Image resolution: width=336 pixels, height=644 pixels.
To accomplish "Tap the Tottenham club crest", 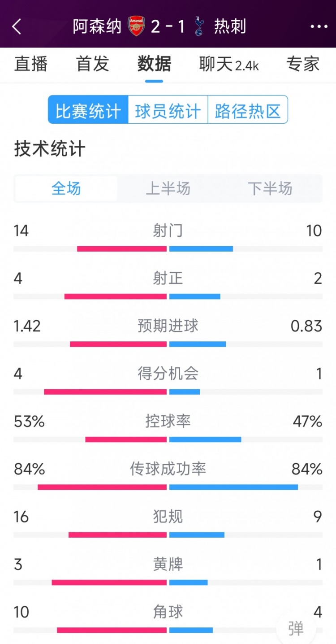I will (x=199, y=26).
